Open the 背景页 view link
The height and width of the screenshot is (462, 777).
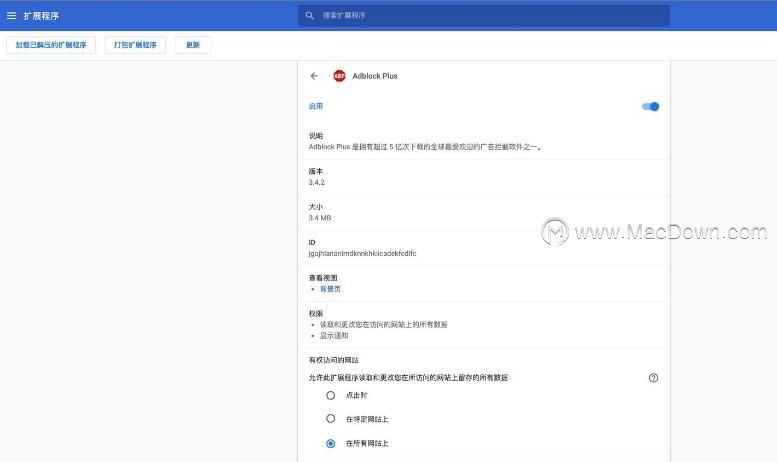coord(330,289)
